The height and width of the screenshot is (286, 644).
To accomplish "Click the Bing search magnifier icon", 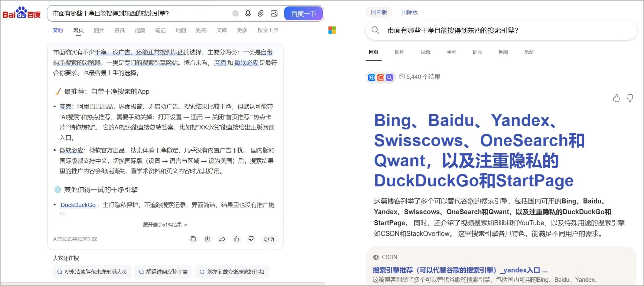I will (375, 30).
